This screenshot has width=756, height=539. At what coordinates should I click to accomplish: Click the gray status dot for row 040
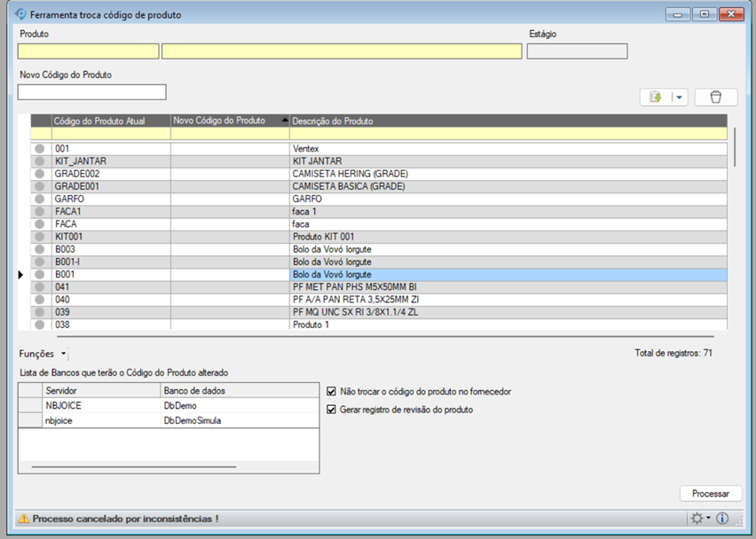40,300
